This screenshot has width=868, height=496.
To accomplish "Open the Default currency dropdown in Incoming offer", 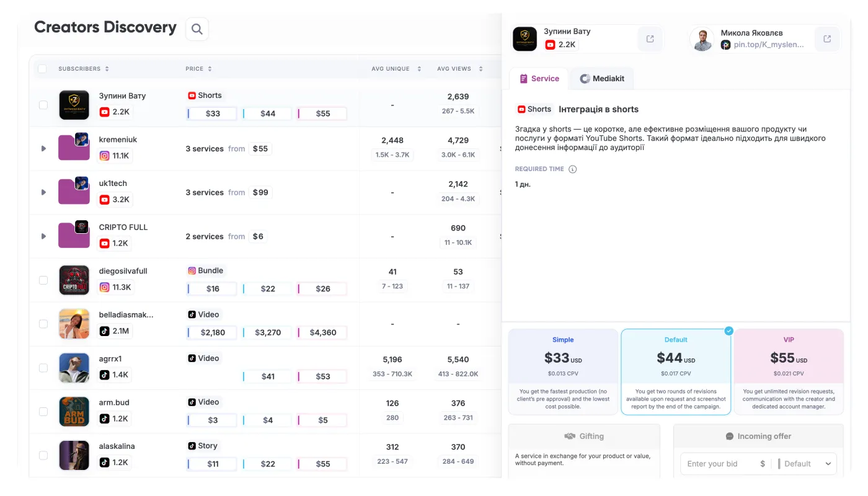I will coord(805,464).
